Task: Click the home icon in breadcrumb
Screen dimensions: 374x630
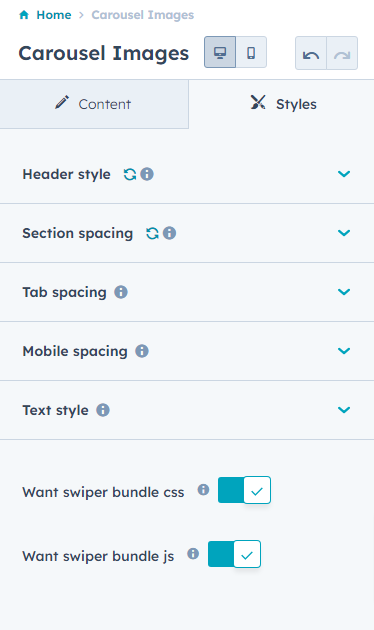Action: 24,15
